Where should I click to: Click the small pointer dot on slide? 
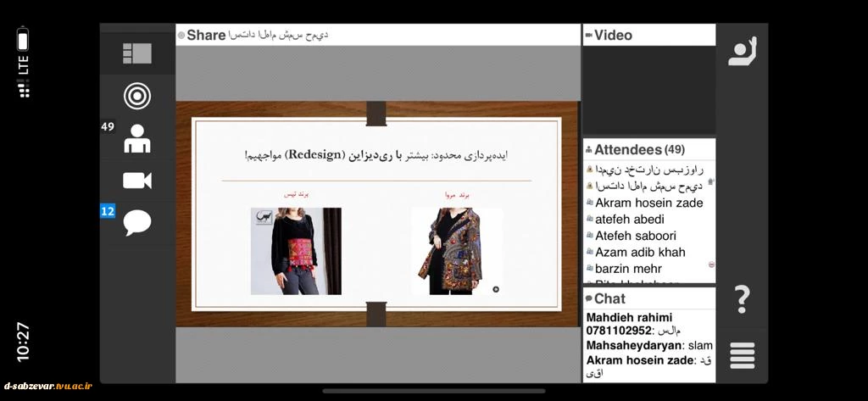tap(496, 289)
